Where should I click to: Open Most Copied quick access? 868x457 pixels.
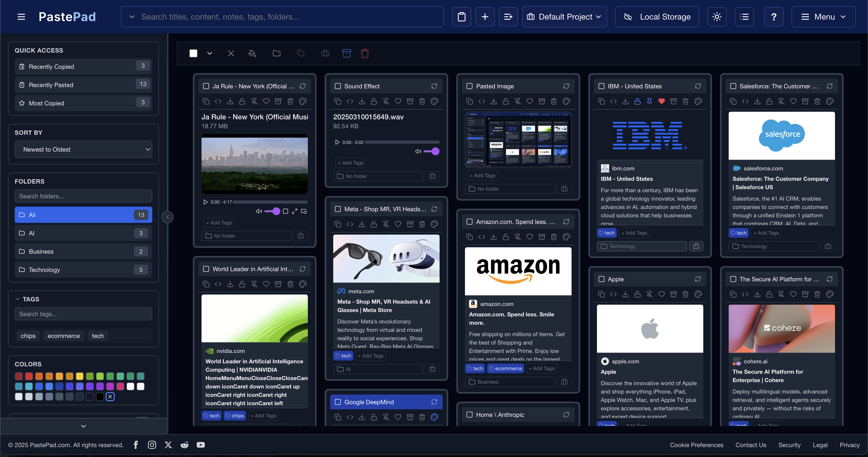[x=83, y=103]
